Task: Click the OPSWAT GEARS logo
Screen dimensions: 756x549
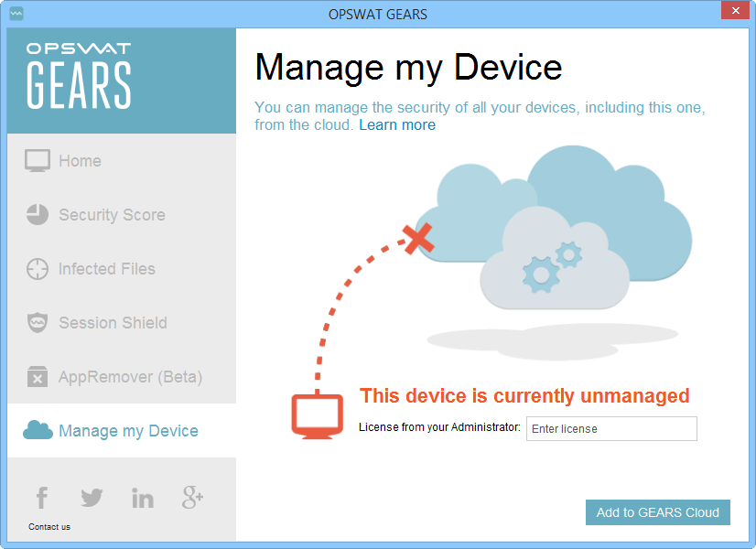Action: pos(79,76)
